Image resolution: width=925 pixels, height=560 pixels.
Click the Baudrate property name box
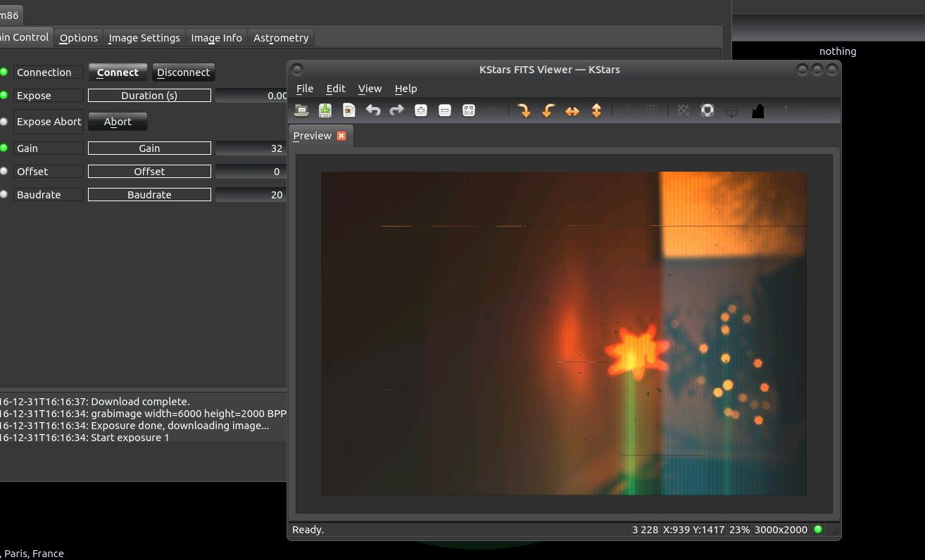tap(149, 195)
